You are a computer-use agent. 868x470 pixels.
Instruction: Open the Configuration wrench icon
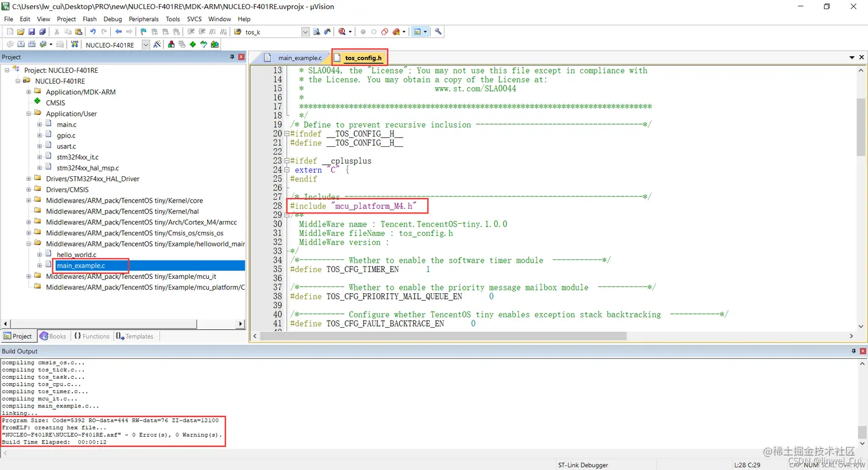[438, 32]
